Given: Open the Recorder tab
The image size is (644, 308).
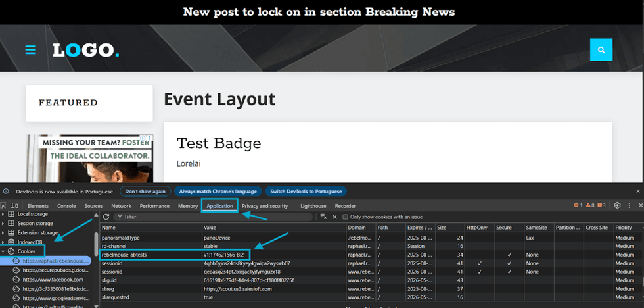Looking at the screenshot, I should click(345, 206).
